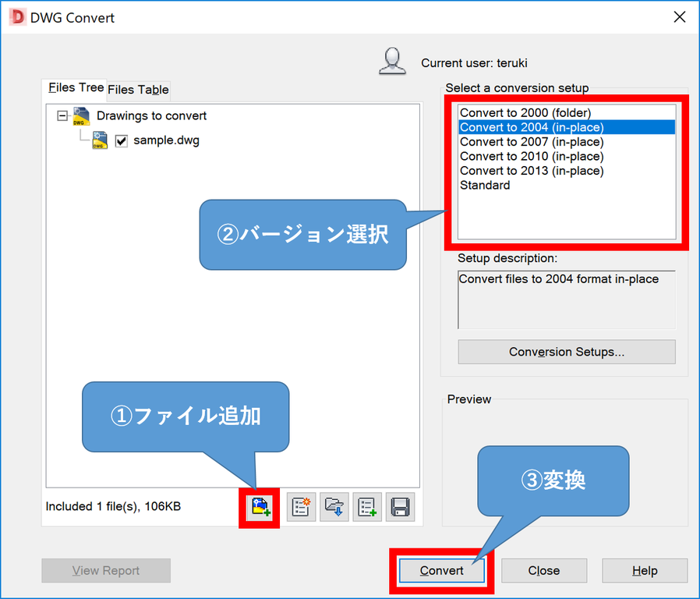Click the Current user: teruki label
This screenshot has width=700, height=599.
[x=474, y=63]
